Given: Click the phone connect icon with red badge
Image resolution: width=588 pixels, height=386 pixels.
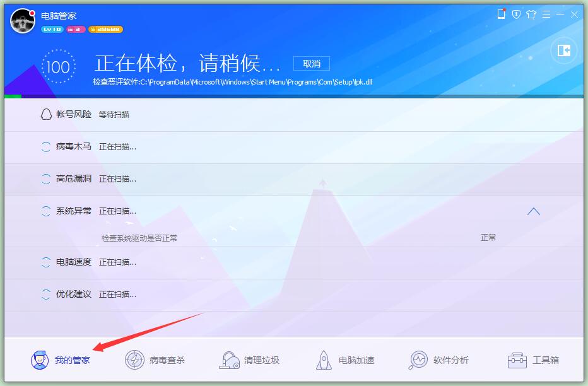Looking at the screenshot, I should (x=501, y=14).
